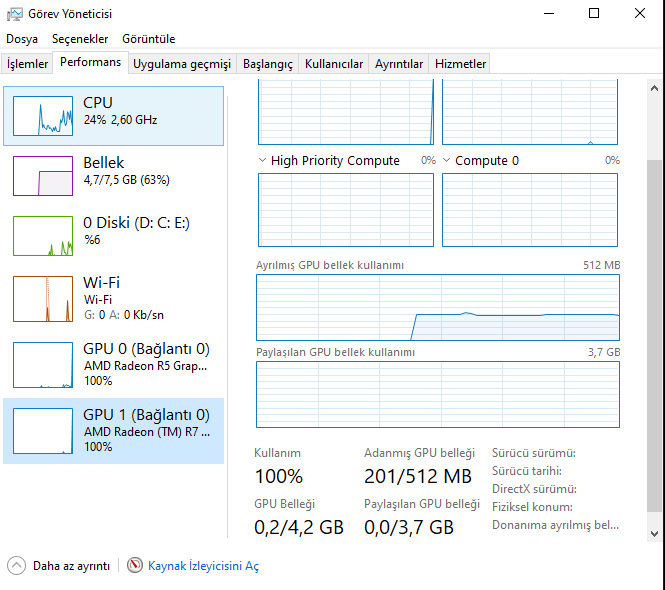The image size is (665, 590).
Task: Open the Bellek memory graph thumbnail
Action: 43,176
